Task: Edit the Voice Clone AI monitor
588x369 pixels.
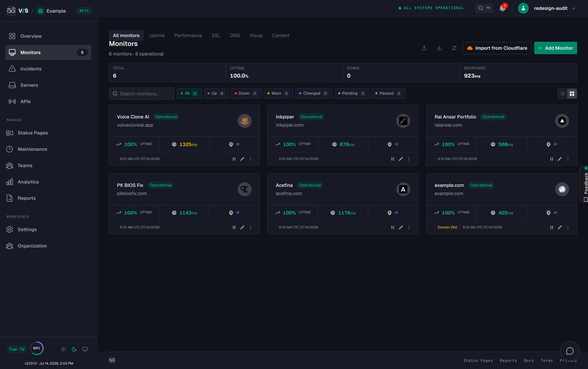Action: tap(242, 159)
